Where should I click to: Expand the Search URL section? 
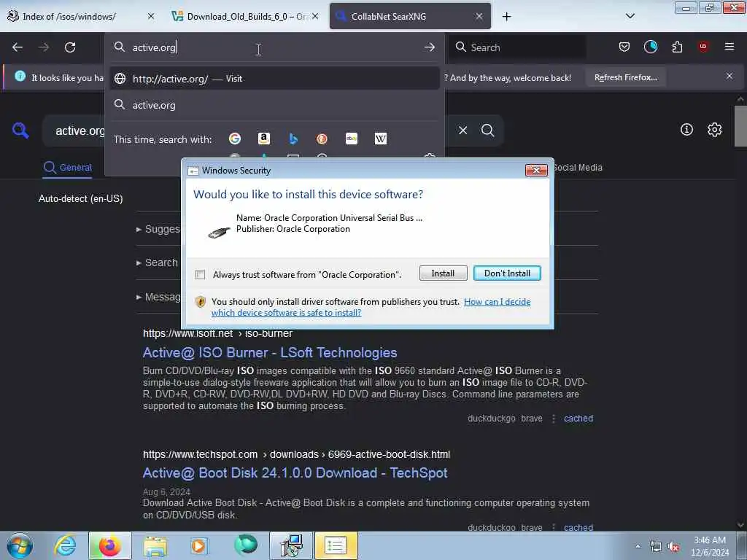tap(158, 262)
